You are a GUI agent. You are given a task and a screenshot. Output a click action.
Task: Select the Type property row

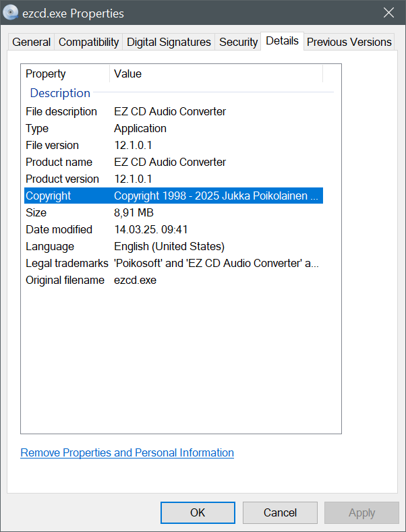pyautogui.click(x=173, y=128)
